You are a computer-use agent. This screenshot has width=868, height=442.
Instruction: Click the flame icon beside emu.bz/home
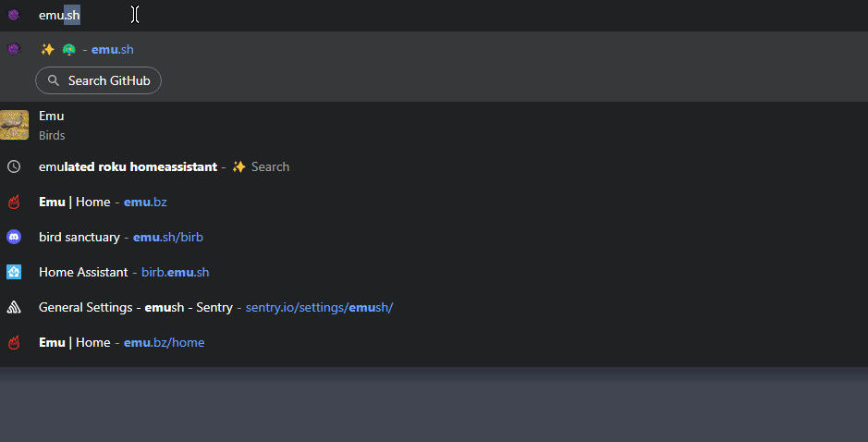pyautogui.click(x=14, y=343)
